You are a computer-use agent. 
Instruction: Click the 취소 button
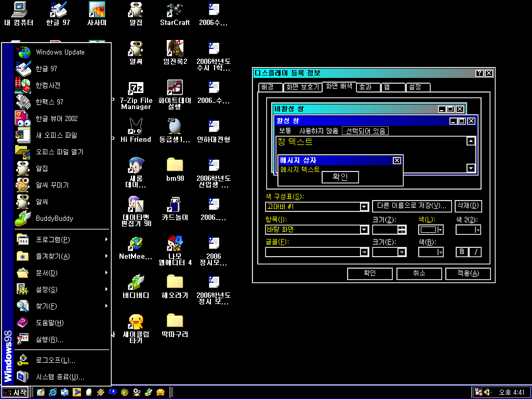(x=419, y=273)
